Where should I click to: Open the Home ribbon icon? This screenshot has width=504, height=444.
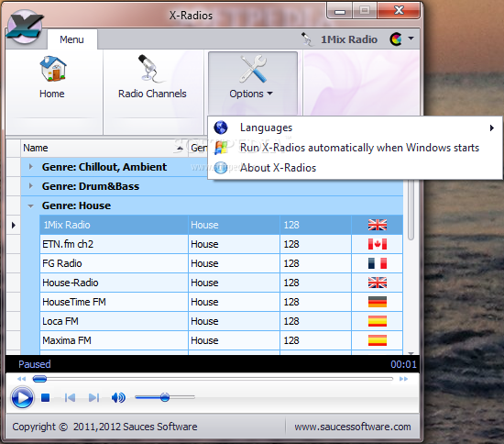coord(53,69)
